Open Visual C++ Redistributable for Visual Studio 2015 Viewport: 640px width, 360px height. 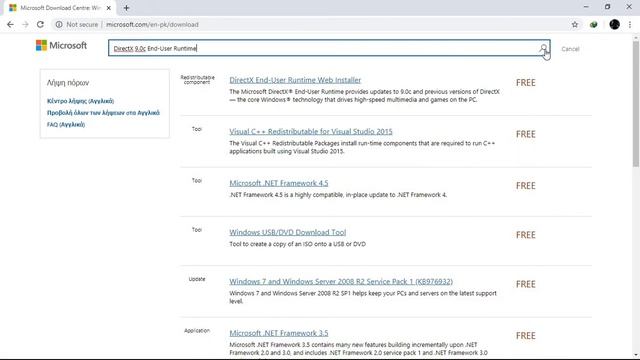coord(311,131)
